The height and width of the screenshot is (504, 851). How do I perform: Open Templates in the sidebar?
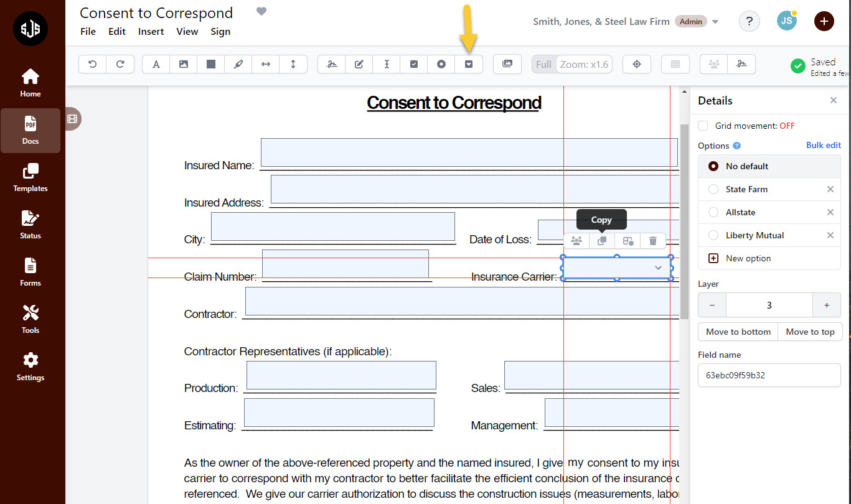pyautogui.click(x=31, y=178)
